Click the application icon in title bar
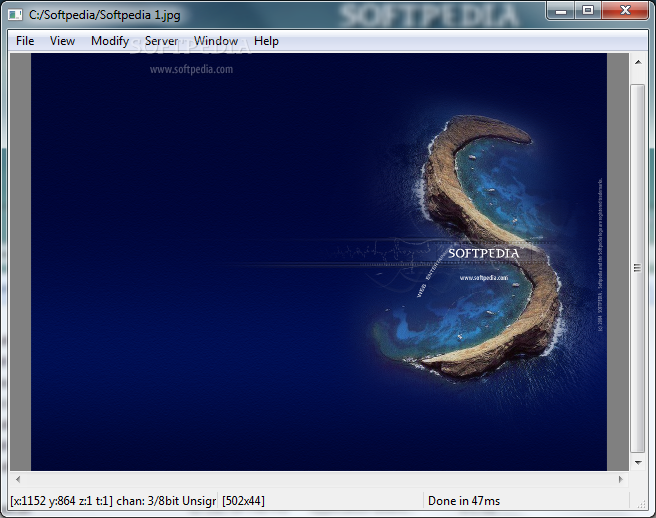 click(15, 15)
